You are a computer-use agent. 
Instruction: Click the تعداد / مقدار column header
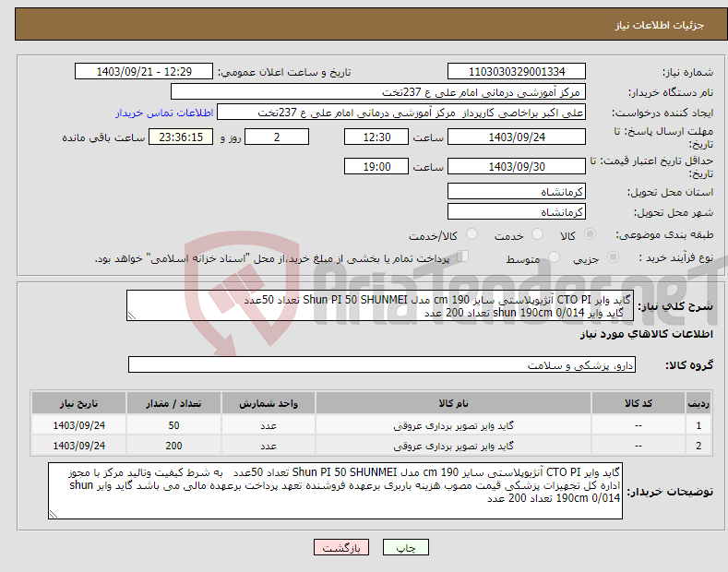click(x=173, y=403)
